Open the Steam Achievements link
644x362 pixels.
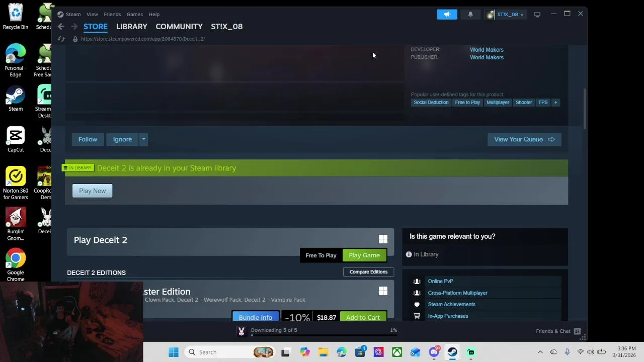[452, 304]
